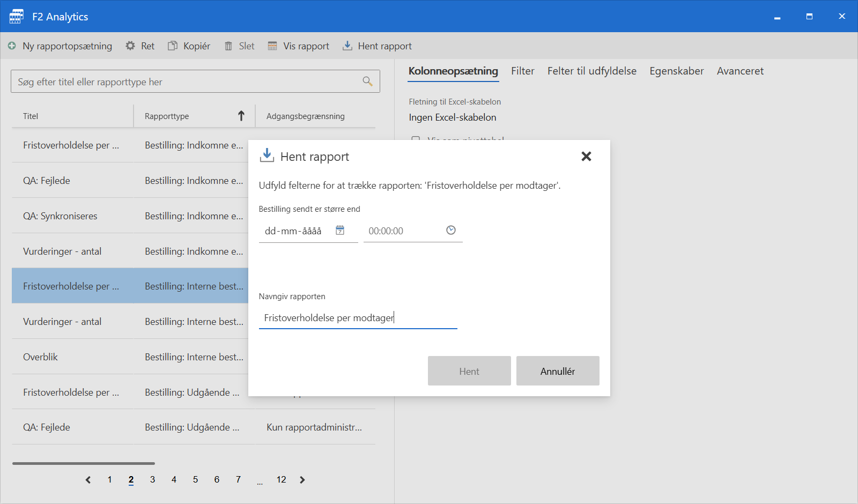The width and height of the screenshot is (858, 504).
Task: Select the Kolonneopsætning tab
Action: (453, 71)
